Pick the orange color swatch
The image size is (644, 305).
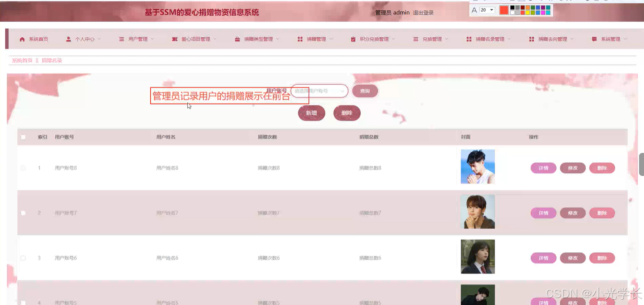(528, 7)
